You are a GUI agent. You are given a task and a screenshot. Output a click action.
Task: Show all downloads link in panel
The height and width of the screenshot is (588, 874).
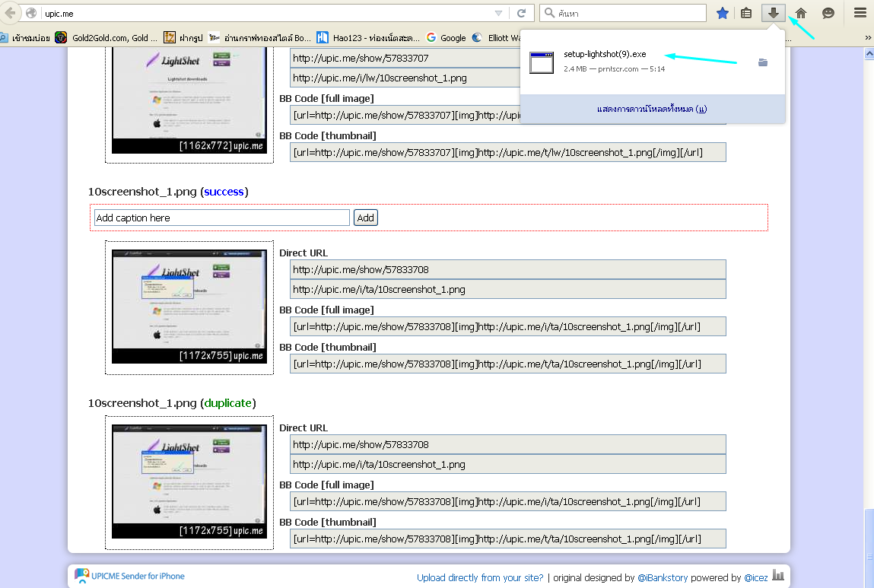652,109
